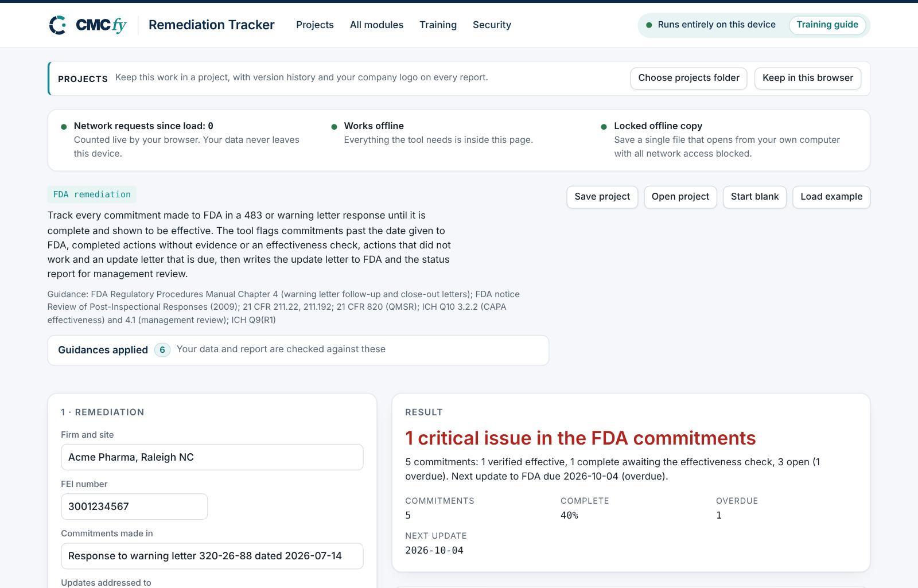The width and height of the screenshot is (918, 588).
Task: Open the Training nav item
Action: [438, 25]
